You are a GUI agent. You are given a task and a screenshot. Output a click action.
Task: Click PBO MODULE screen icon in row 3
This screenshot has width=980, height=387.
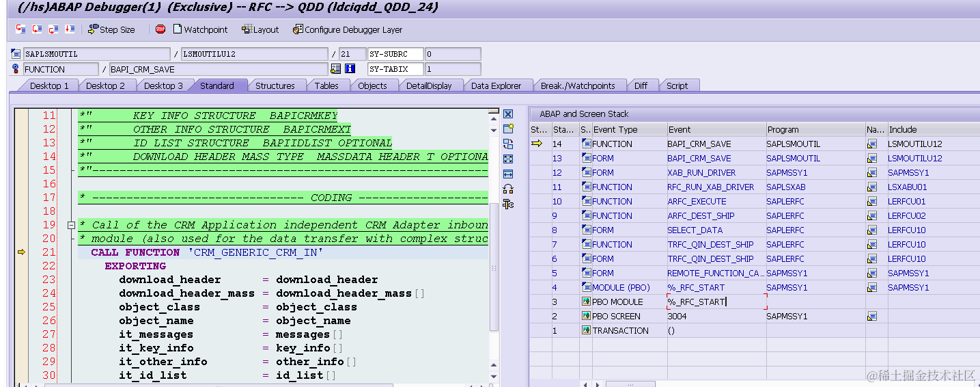tap(586, 302)
